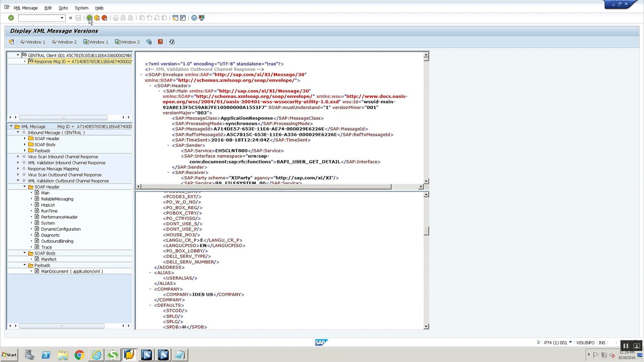Viewport: 644px width, 362px height.
Task: Open the XML Message menu
Action: point(26,8)
